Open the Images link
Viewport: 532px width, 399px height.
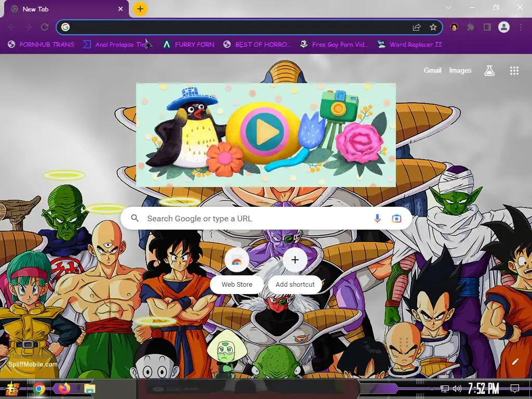460,70
